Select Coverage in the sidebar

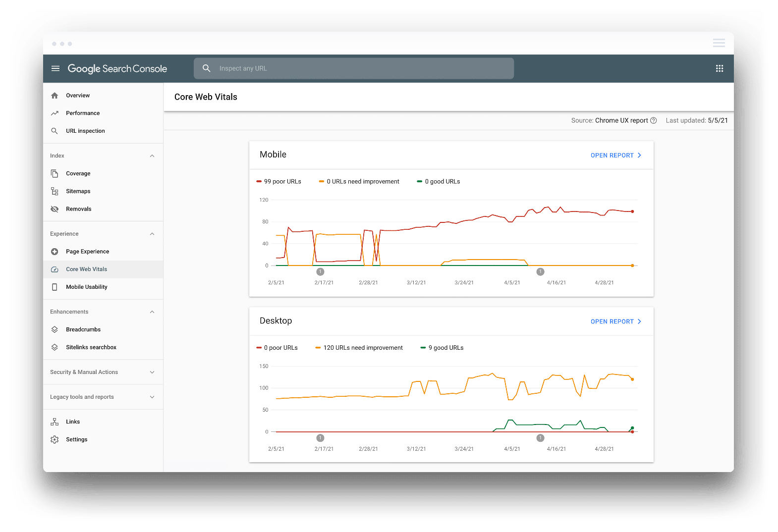[103, 173]
